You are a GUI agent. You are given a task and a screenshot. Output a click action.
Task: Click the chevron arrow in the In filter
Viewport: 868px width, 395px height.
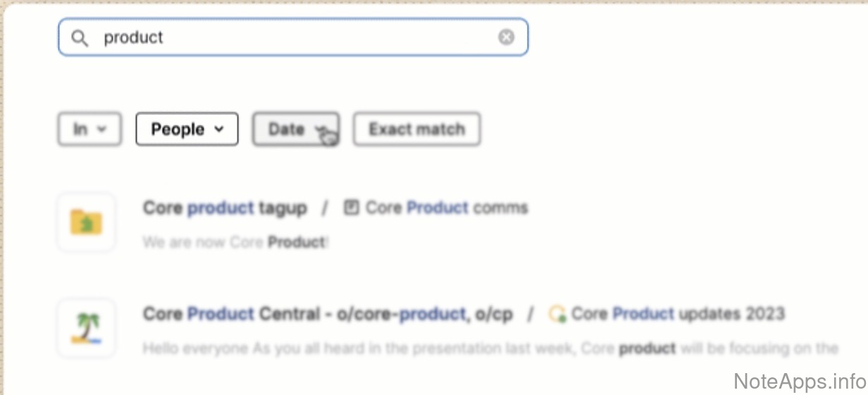(101, 129)
